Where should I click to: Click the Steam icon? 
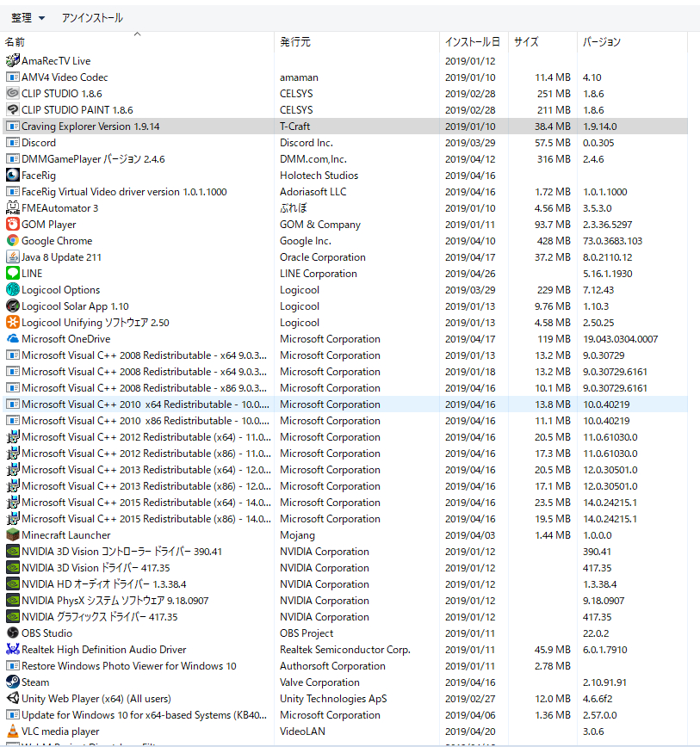coord(12,682)
